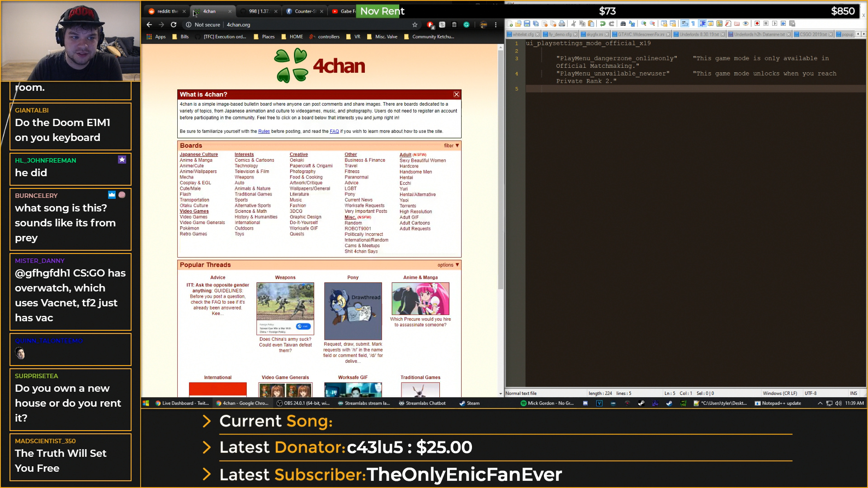868x488 pixels.
Task: Expand Boards filter dropdown
Action: coord(451,146)
